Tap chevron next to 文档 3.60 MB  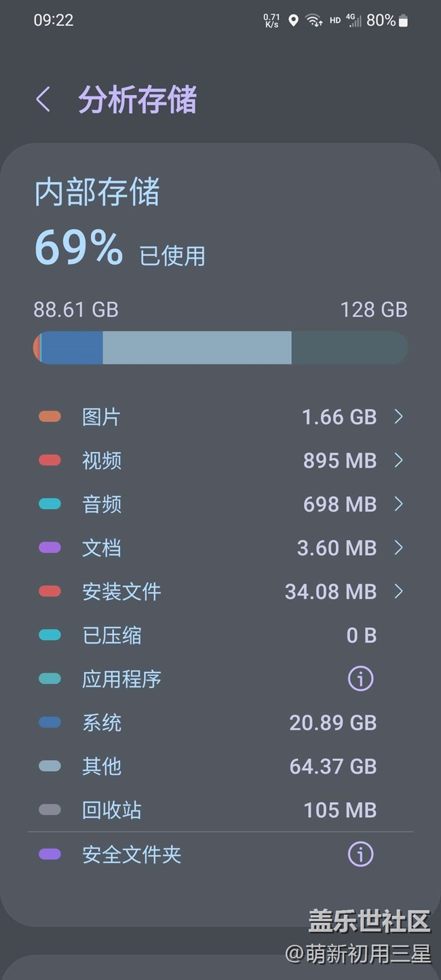(398, 548)
